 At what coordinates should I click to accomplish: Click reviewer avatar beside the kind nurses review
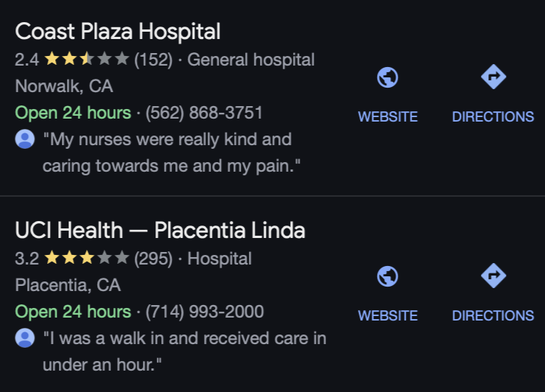click(x=25, y=139)
